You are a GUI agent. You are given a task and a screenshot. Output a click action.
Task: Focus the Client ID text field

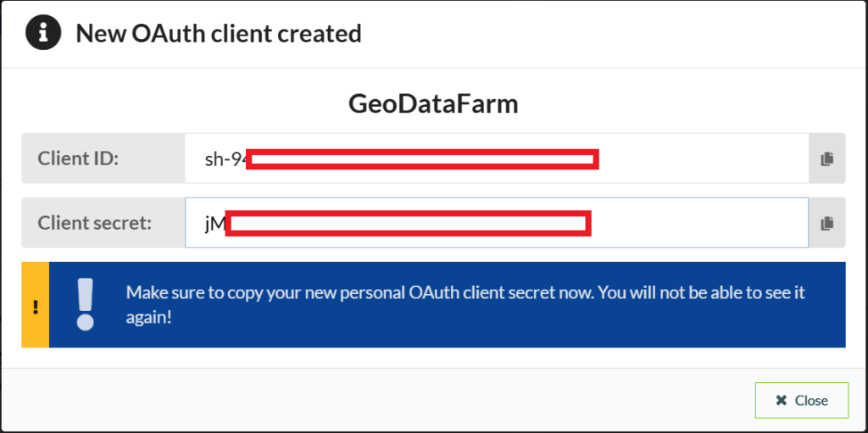pyautogui.click(x=497, y=158)
